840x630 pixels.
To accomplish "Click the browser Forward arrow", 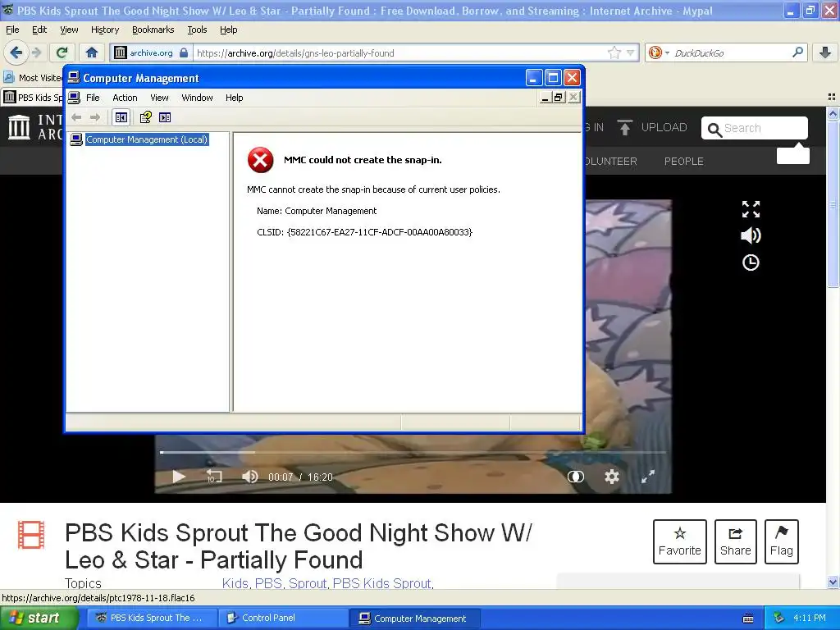I will [x=36, y=52].
